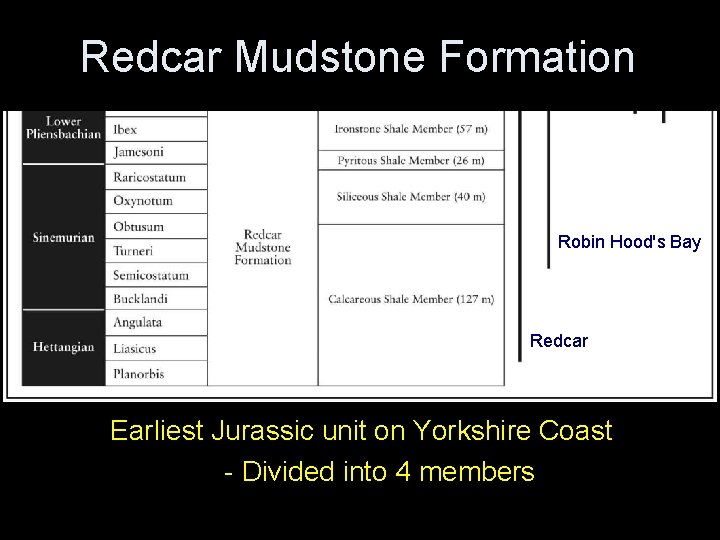This screenshot has height=540, width=720.
Task: Click the 'Oxynotum' zone row
Action: coord(156,201)
